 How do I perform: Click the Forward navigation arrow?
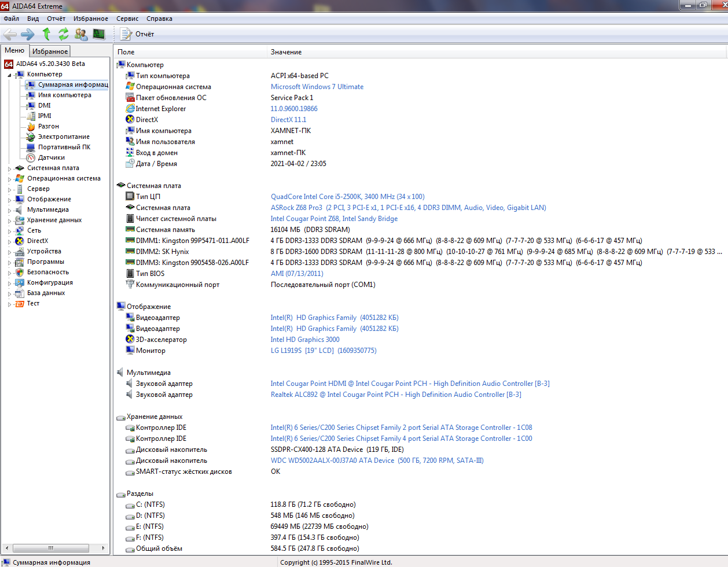[x=28, y=34]
